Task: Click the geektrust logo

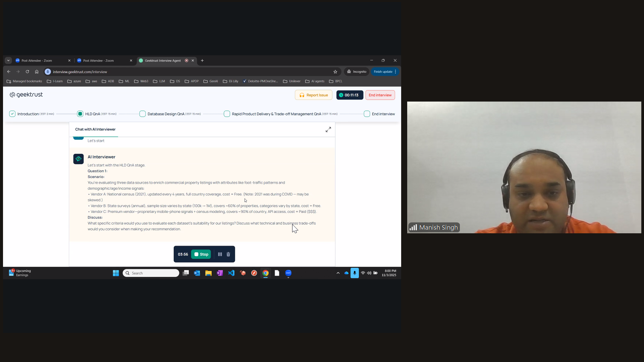Action: pyautogui.click(x=26, y=95)
